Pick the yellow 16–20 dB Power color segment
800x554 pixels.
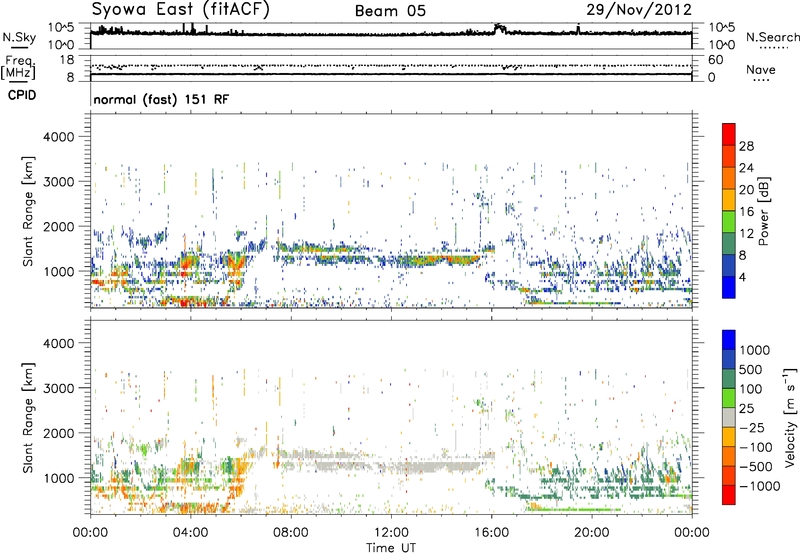[x=729, y=200]
